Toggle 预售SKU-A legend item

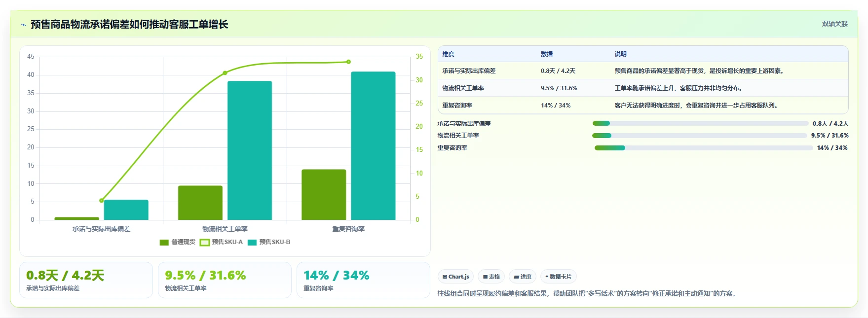click(221, 242)
